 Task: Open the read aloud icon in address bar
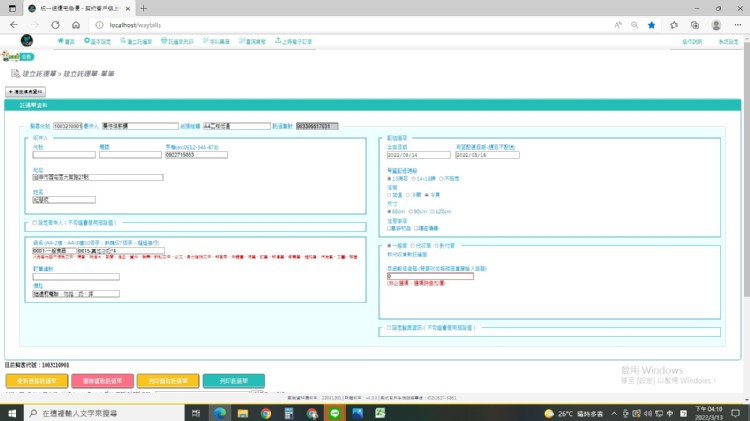click(x=618, y=25)
